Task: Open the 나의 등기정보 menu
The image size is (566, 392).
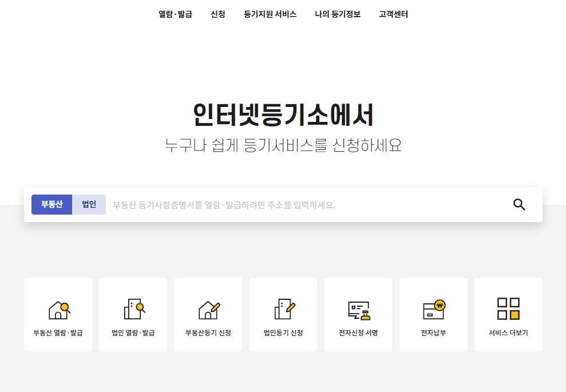Action: 338,14
